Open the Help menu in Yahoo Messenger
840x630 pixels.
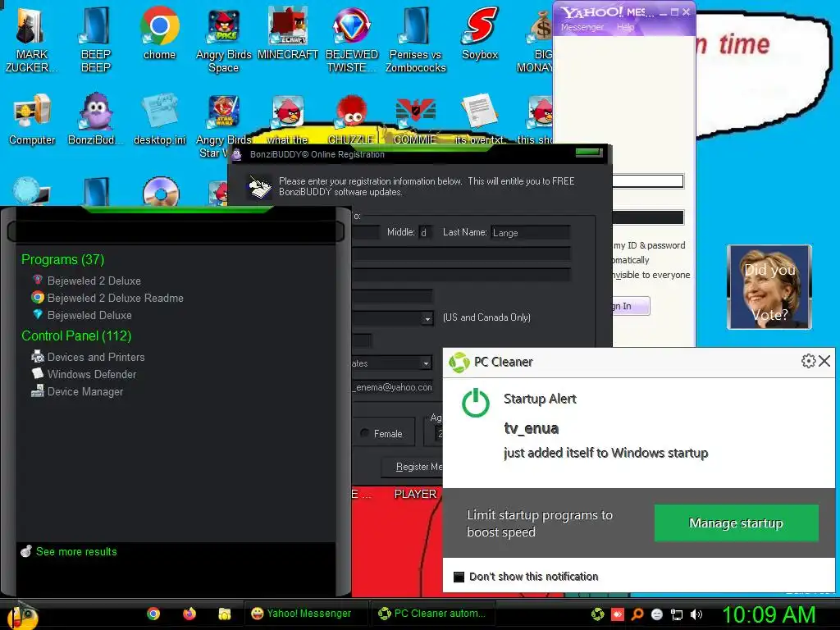point(624,27)
